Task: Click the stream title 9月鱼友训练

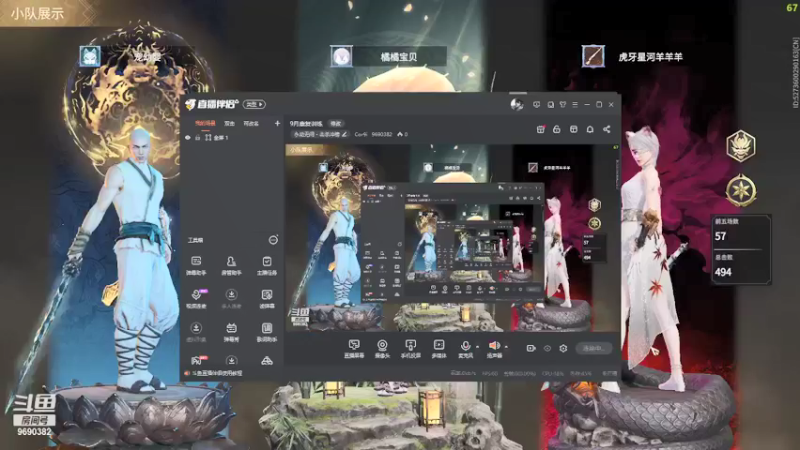Action: coord(306,123)
